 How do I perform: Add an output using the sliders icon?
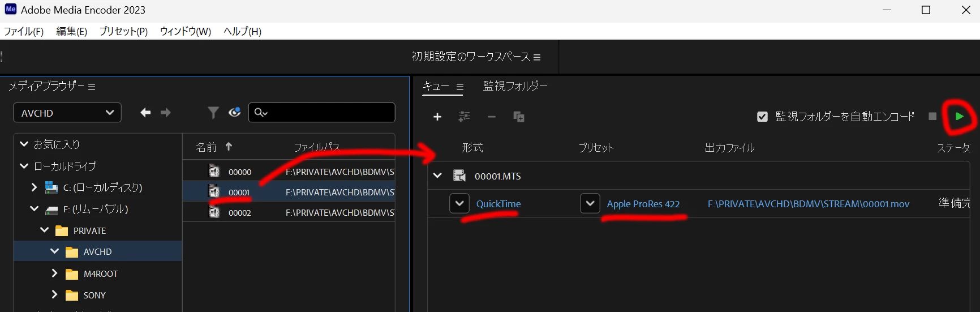[x=464, y=117]
